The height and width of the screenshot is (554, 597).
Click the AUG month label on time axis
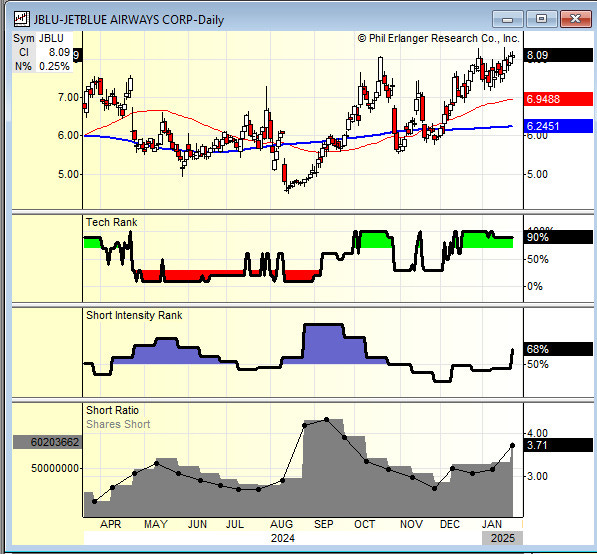[x=281, y=524]
